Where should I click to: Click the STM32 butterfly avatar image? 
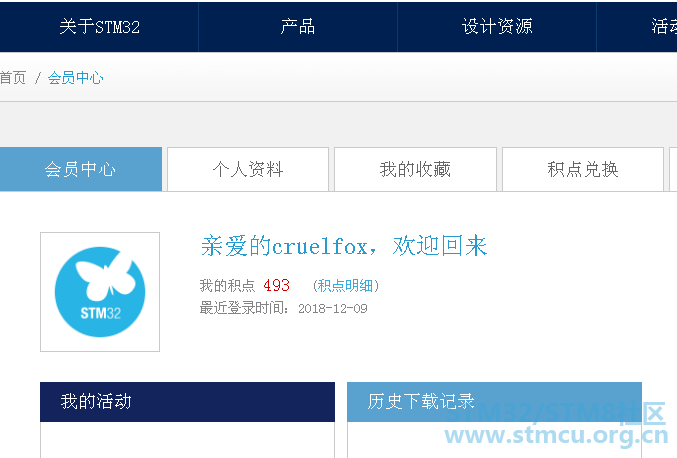[100, 292]
